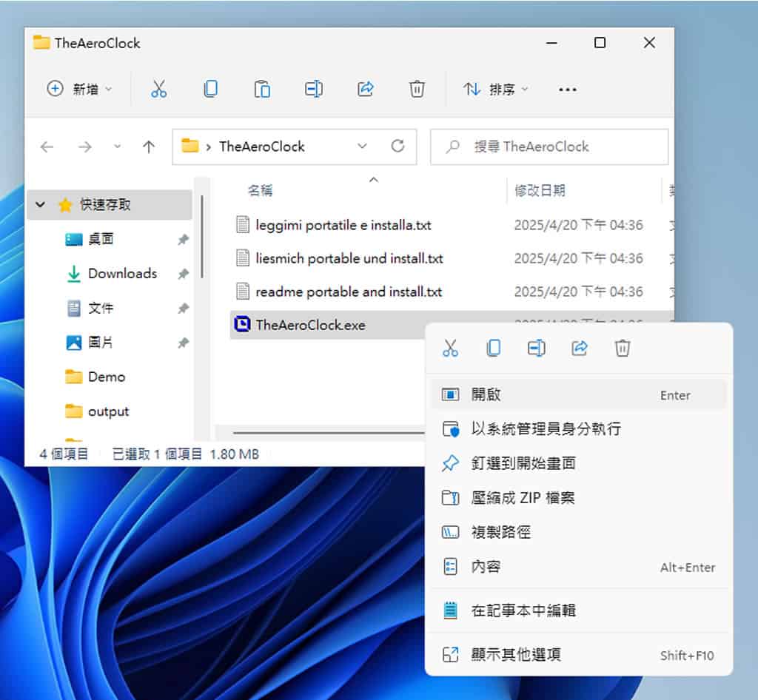This screenshot has height=700, width=758.
Task: Open the 新增 (New) dropdown button
Action: point(80,90)
